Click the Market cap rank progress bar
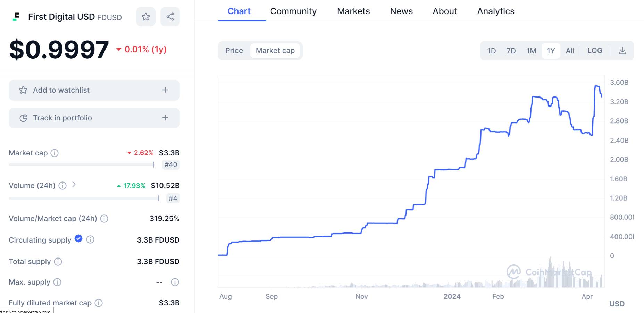Image resolution: width=644 pixels, height=313 pixels. tap(82, 165)
